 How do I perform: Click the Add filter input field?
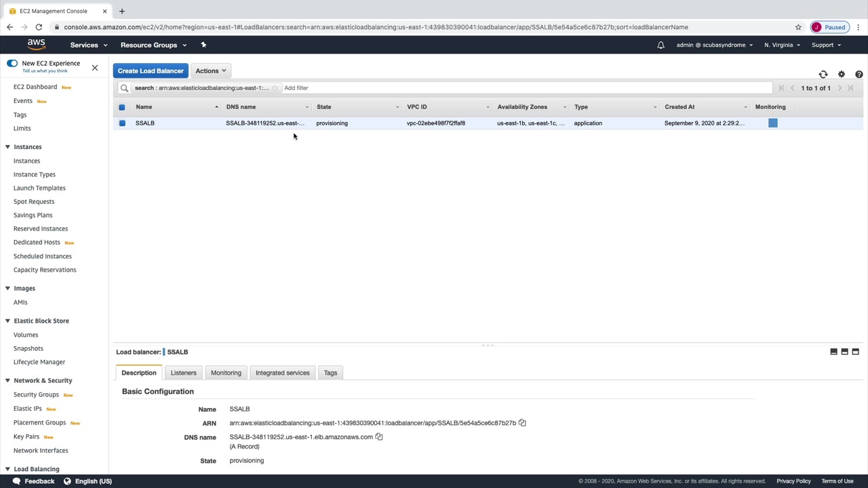(526, 88)
